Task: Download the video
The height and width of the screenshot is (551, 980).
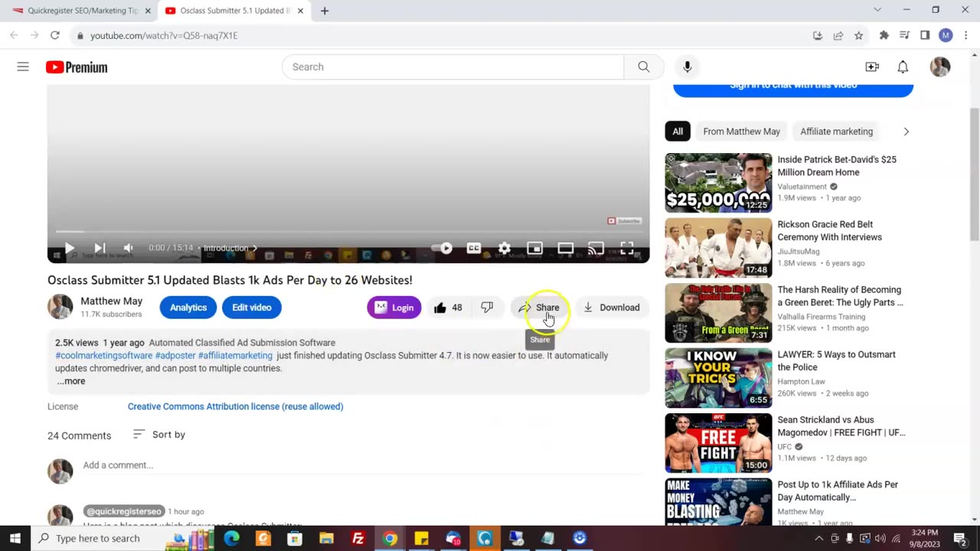Action: pos(612,308)
